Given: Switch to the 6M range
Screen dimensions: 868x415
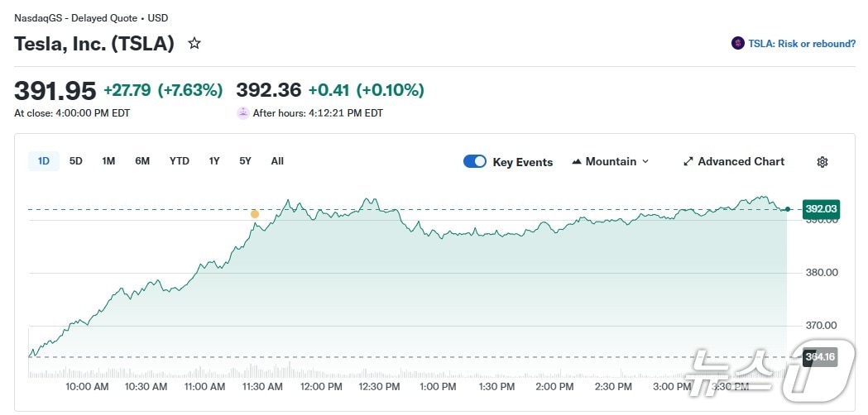Looking at the screenshot, I should [x=142, y=161].
